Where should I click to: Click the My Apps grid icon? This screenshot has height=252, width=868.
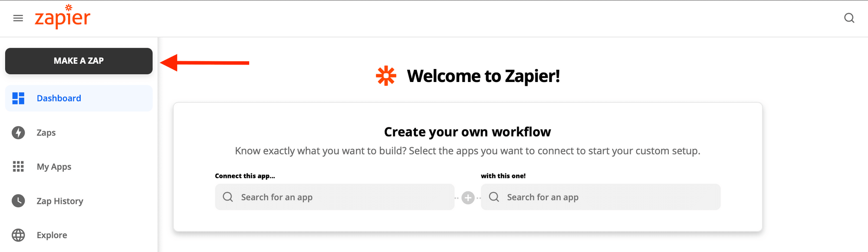(18, 167)
